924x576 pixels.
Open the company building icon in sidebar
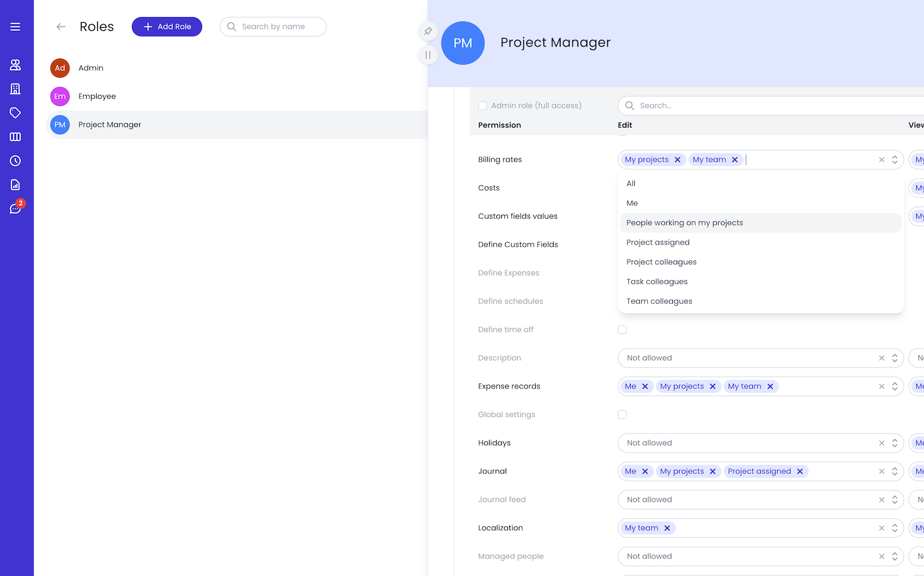point(15,89)
